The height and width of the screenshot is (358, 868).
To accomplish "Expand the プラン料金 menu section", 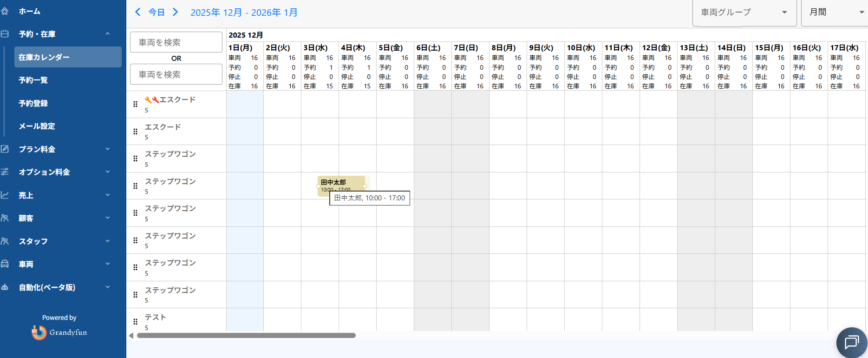I will pos(107,149).
